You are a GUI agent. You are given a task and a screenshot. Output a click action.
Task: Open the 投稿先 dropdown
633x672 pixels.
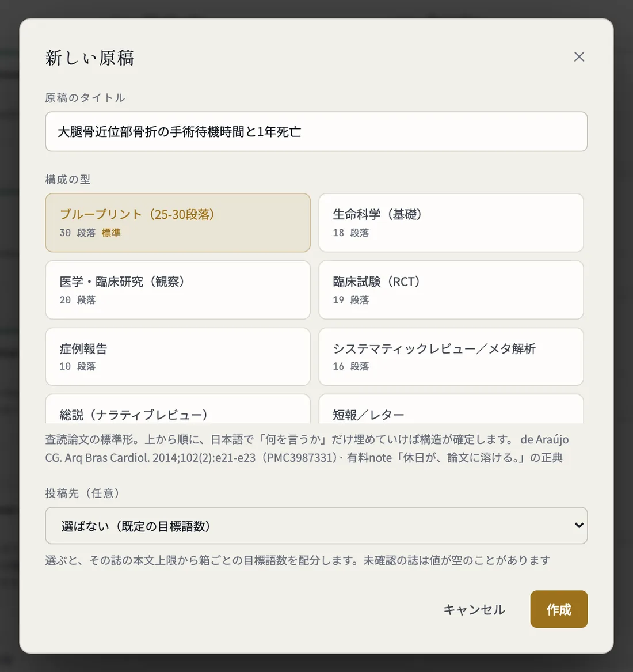[x=316, y=525]
